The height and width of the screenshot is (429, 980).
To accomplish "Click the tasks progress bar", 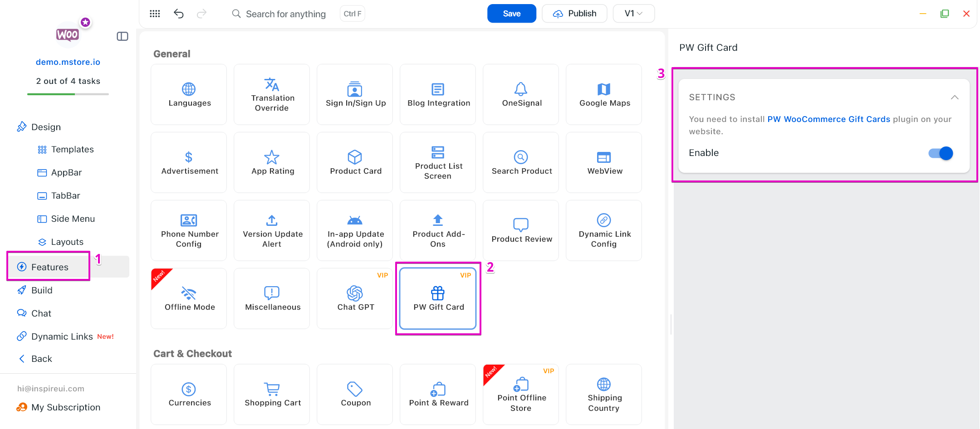I will pos(68,94).
